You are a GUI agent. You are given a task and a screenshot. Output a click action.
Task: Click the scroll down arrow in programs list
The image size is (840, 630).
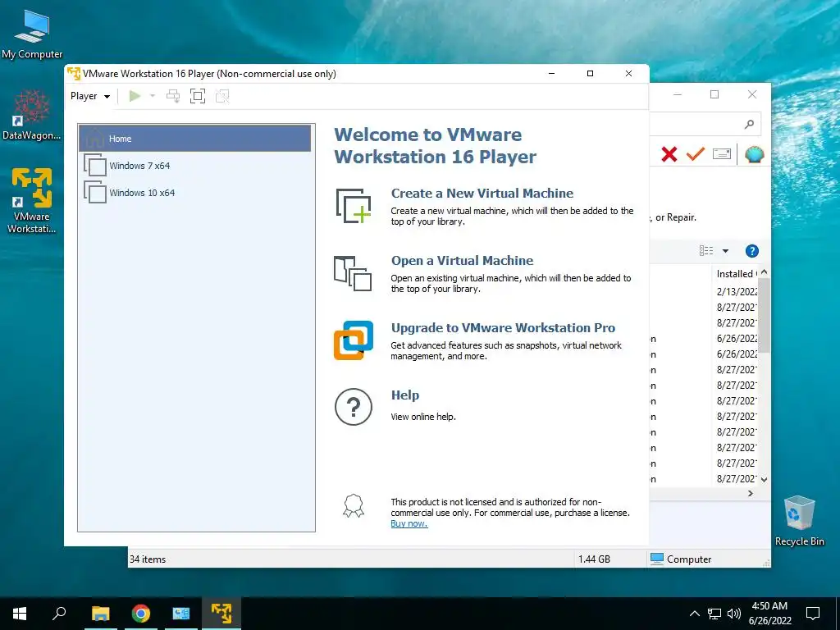click(x=765, y=479)
